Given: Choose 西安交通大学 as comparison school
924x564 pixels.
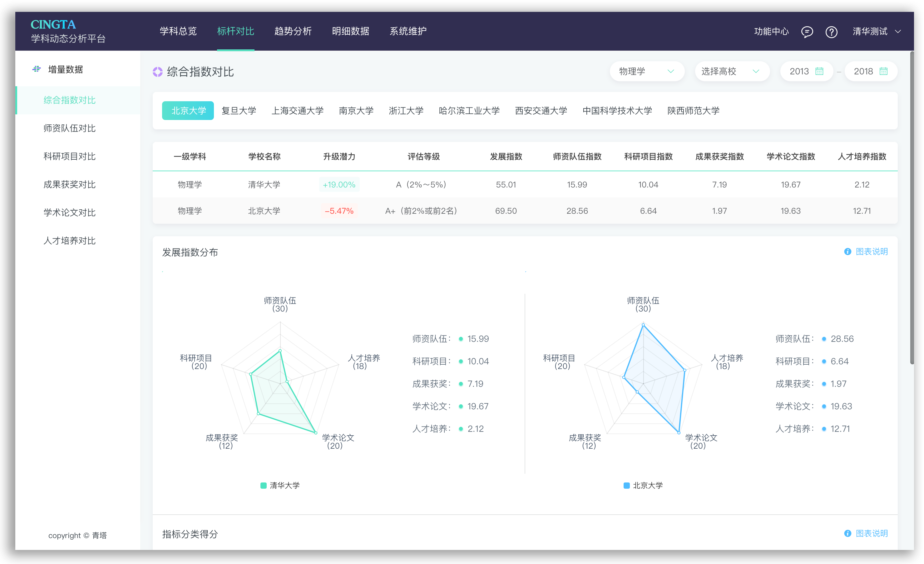Looking at the screenshot, I should coord(541,111).
